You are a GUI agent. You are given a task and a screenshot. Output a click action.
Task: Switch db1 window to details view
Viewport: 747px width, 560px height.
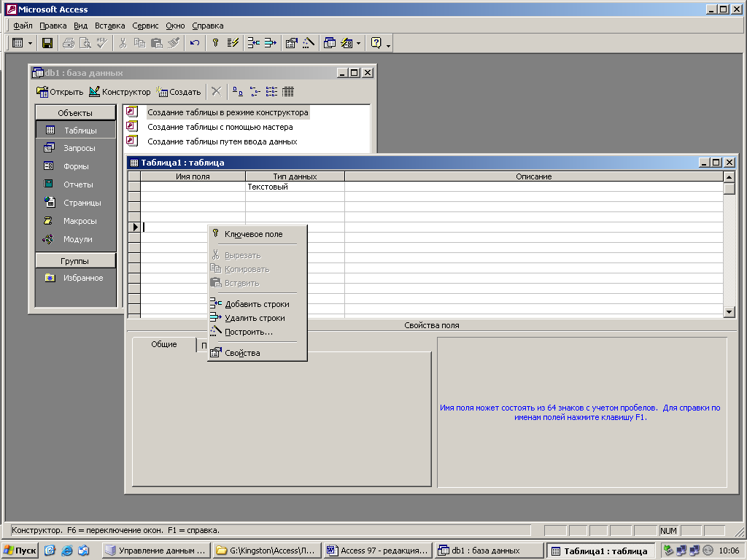(x=288, y=91)
